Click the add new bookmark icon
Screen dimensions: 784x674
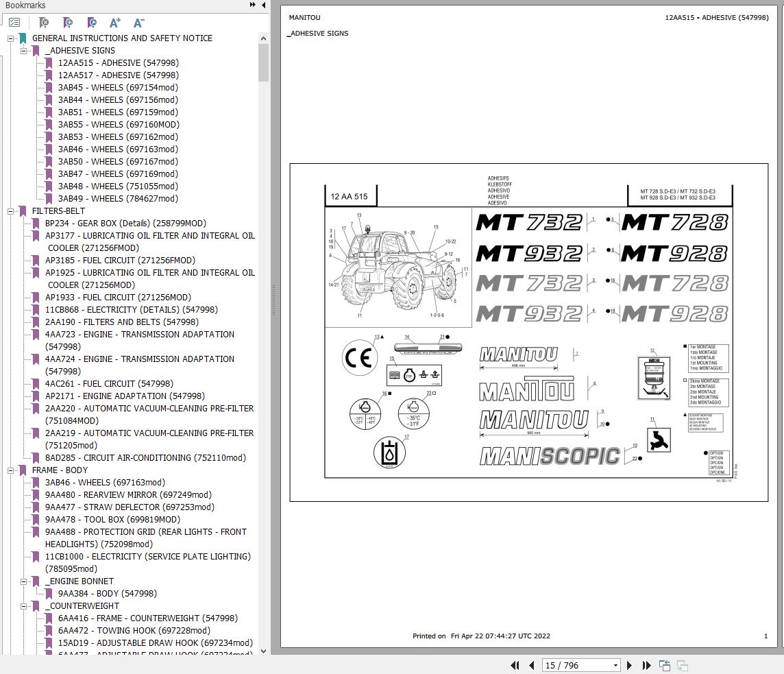click(68, 23)
